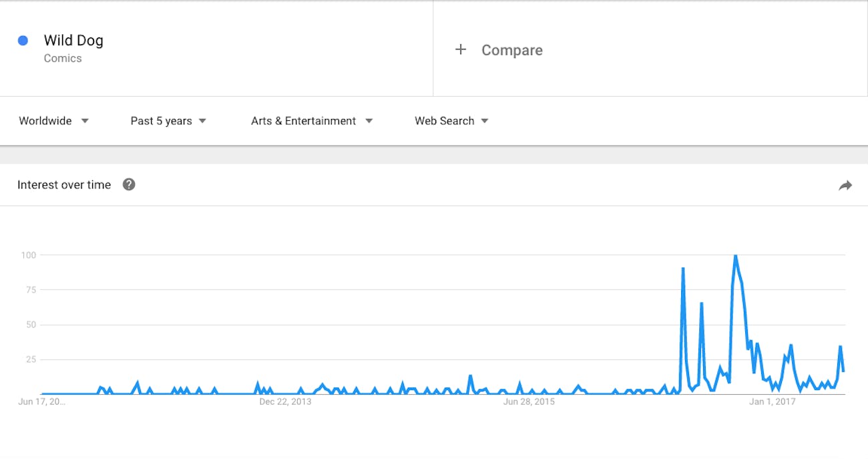Click the plus icon beside Compare
The image size is (868, 459).
pyautogui.click(x=461, y=49)
